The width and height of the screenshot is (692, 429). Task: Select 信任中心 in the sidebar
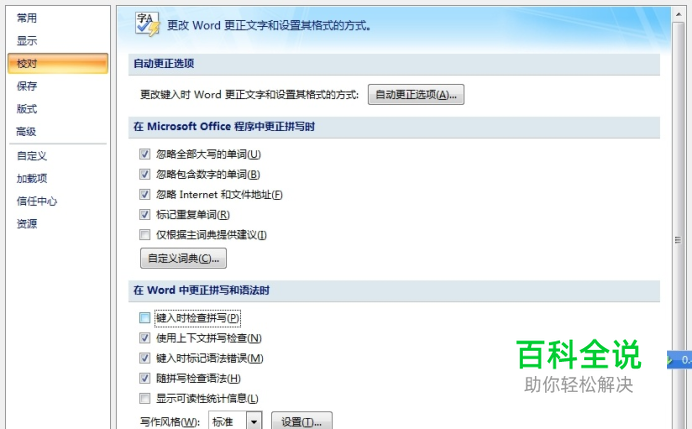click(37, 201)
